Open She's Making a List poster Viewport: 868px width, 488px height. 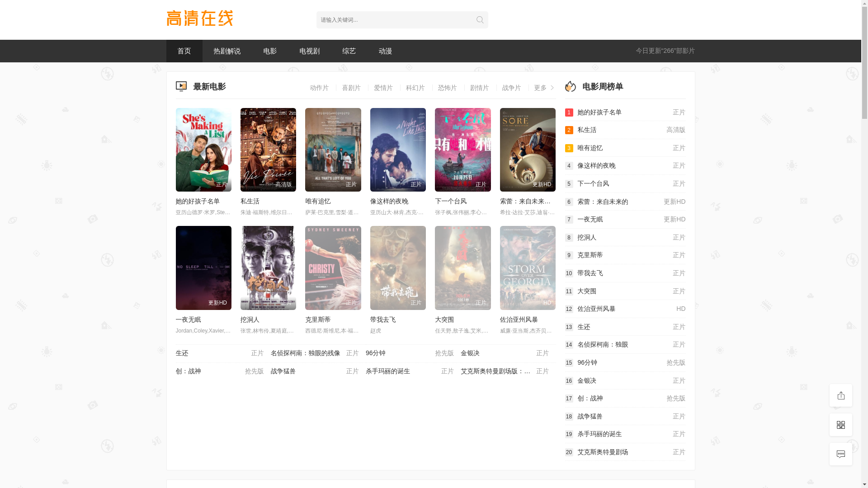click(x=203, y=150)
